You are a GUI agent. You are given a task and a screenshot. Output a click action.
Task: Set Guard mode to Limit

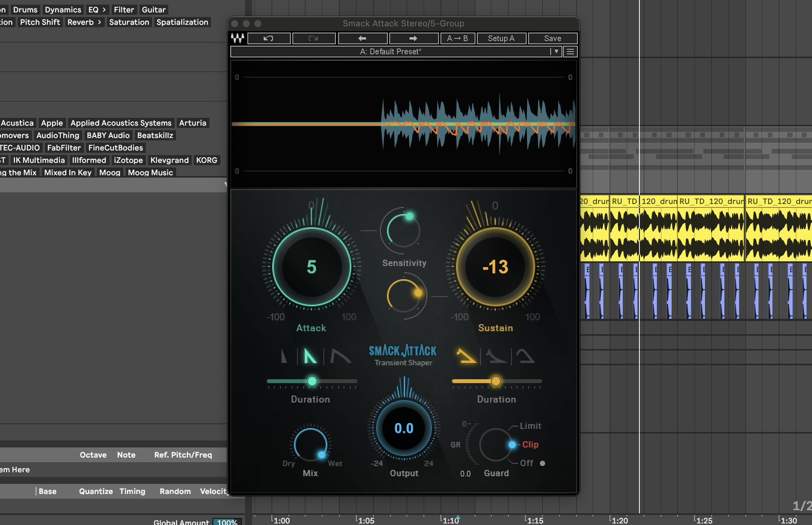pos(530,426)
